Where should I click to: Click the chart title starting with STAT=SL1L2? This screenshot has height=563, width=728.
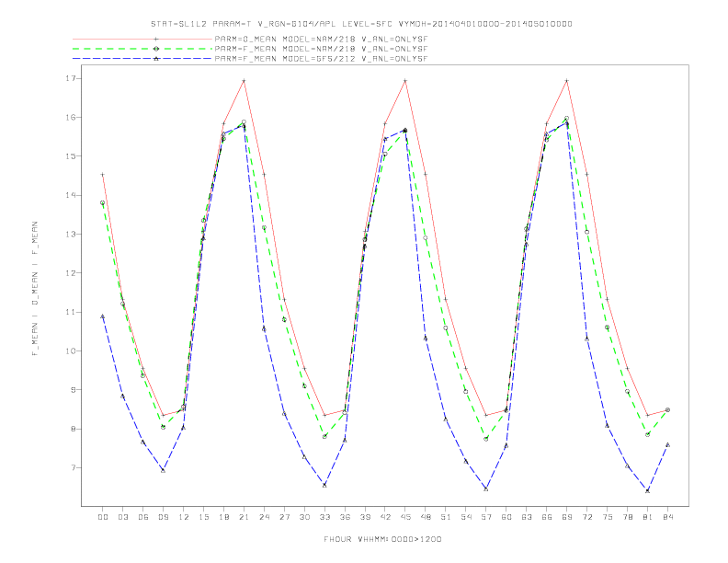click(x=361, y=24)
